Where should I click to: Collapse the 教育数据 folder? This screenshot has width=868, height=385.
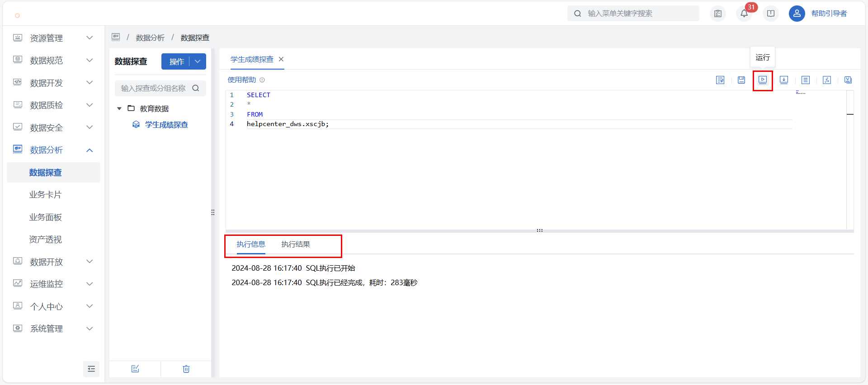click(119, 108)
